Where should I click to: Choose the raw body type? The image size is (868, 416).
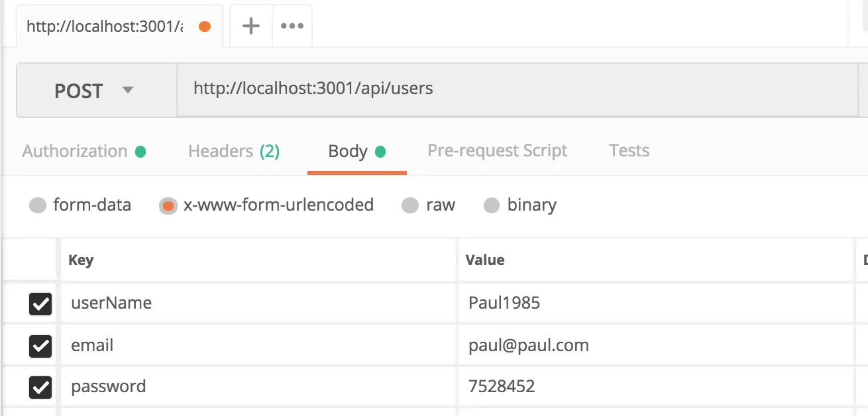click(410, 205)
